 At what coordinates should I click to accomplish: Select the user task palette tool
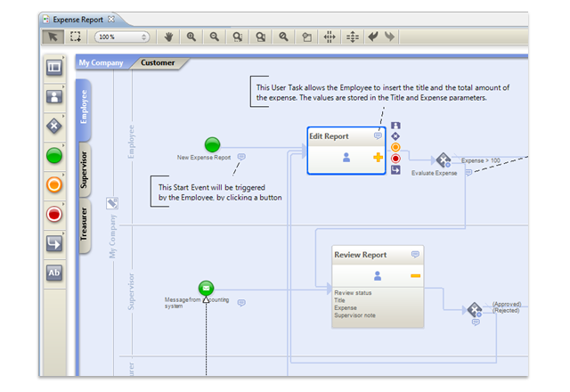(x=54, y=97)
